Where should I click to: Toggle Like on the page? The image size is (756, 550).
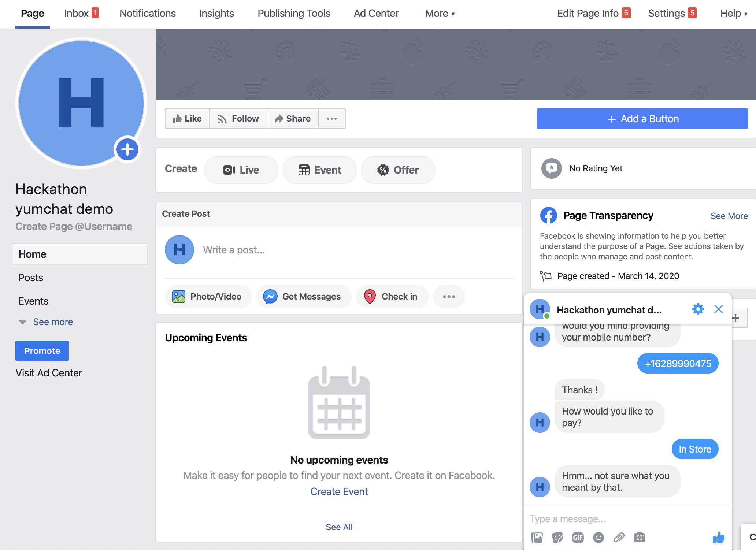pyautogui.click(x=187, y=119)
